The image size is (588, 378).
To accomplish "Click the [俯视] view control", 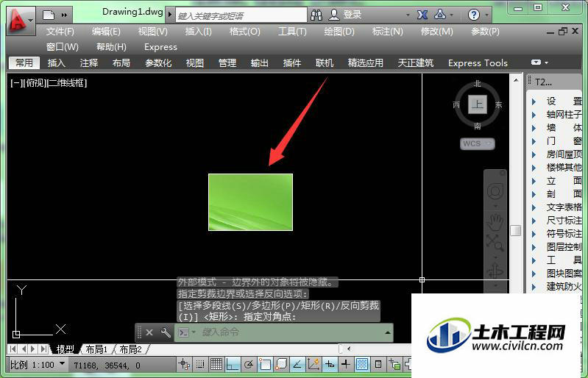I will (x=35, y=83).
